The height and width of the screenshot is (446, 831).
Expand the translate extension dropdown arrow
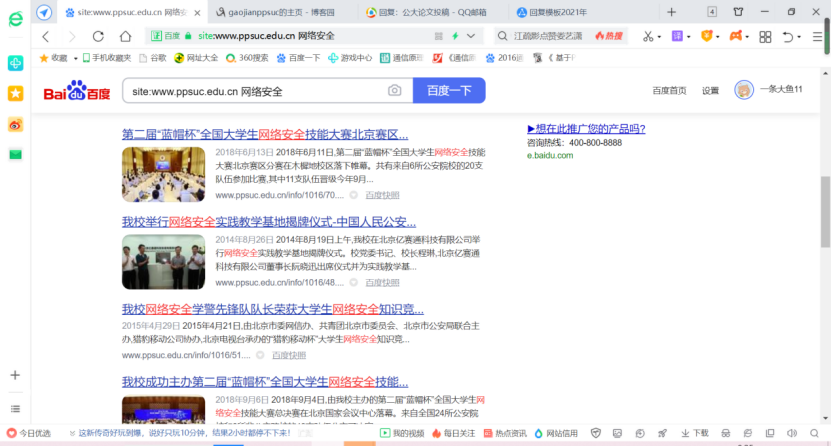(688, 37)
